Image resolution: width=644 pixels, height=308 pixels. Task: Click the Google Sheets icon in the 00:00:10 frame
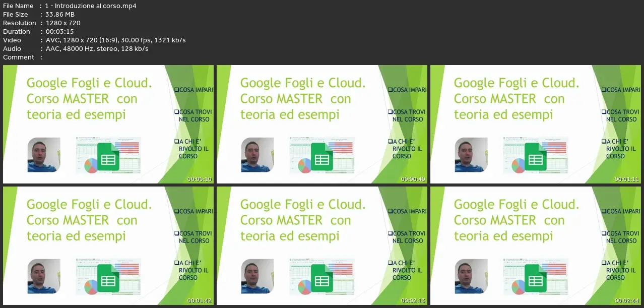(x=108, y=157)
